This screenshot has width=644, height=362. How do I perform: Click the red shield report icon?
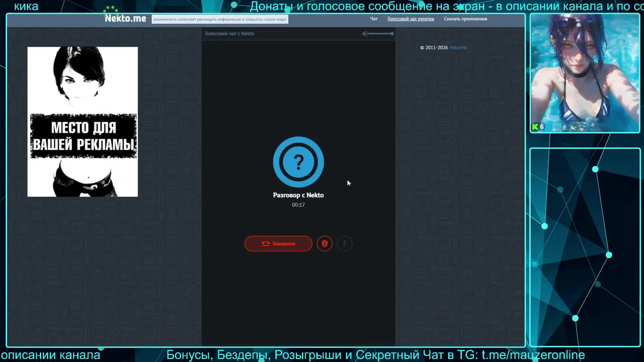[325, 243]
